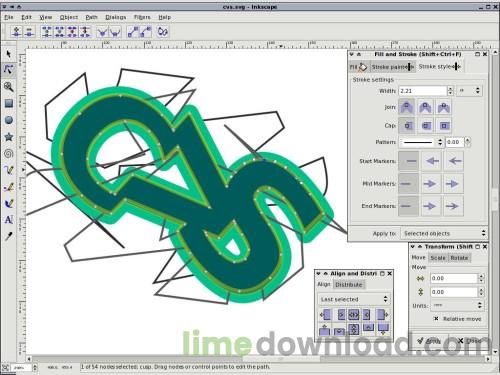Choose the Miter join style
The width and height of the screenshot is (500, 375).
pyautogui.click(x=407, y=107)
